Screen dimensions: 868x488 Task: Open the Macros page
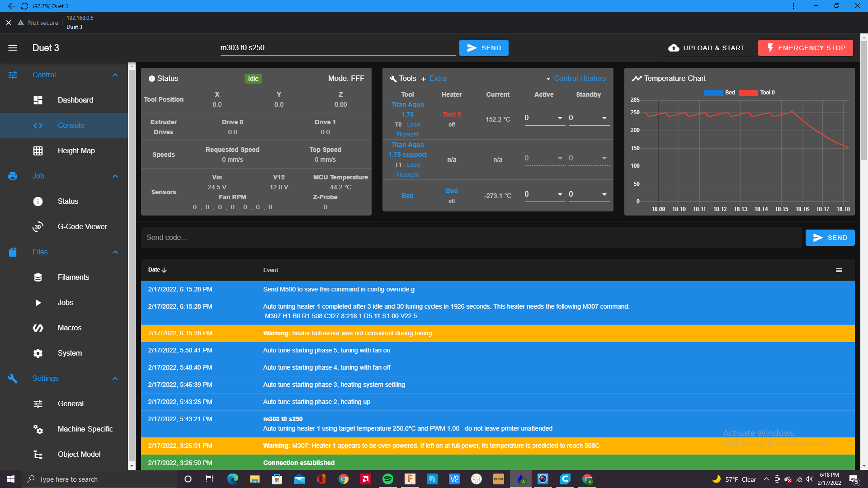[70, 328]
